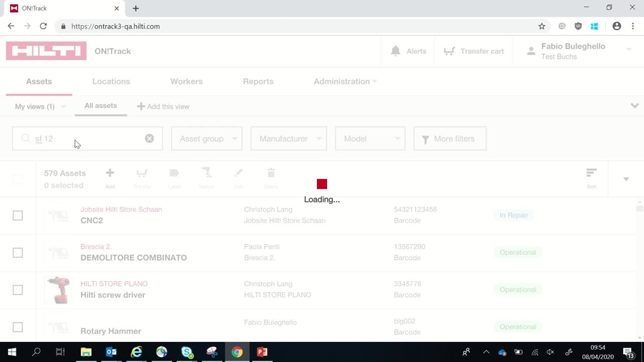Viewport: 644px width, 362px height.
Task: Select the All assets view tab
Action: 101,105
